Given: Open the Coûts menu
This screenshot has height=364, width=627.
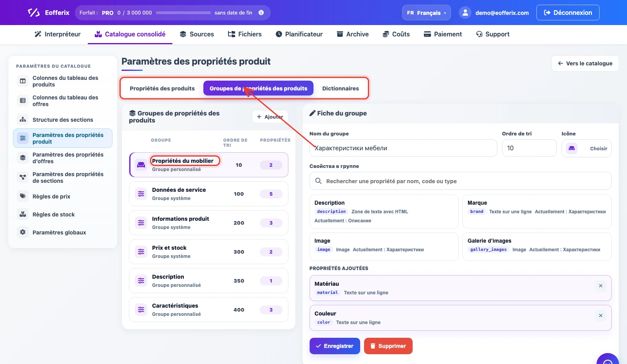Looking at the screenshot, I should (396, 34).
